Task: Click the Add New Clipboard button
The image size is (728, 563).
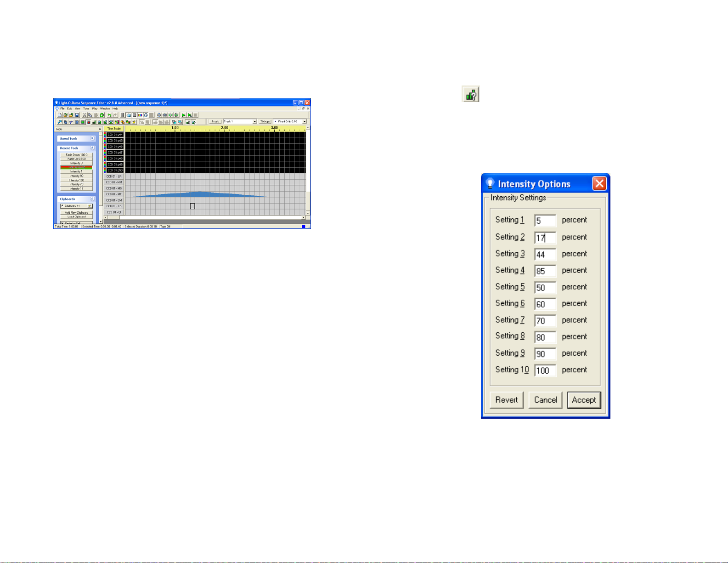Action: point(76,212)
